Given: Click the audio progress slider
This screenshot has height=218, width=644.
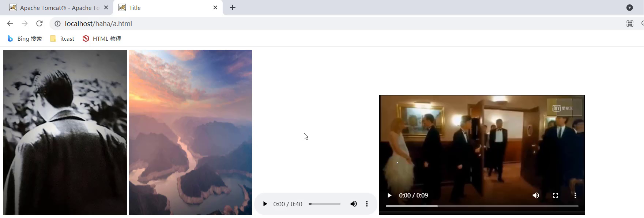Looking at the screenshot, I should point(324,204).
